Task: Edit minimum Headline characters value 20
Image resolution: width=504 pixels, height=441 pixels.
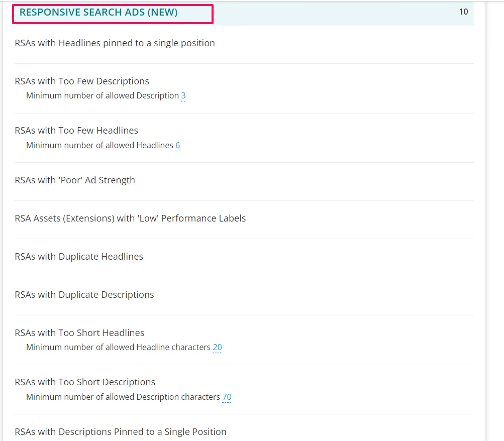Action: [x=217, y=348]
